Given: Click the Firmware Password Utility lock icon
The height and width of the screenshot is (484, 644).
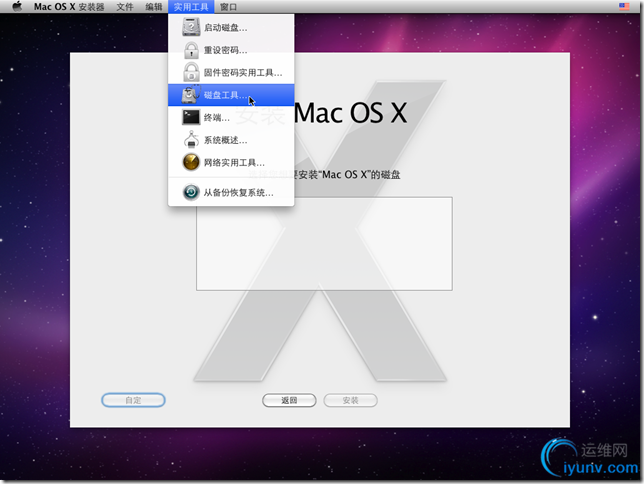Looking at the screenshot, I should pyautogui.click(x=191, y=72).
